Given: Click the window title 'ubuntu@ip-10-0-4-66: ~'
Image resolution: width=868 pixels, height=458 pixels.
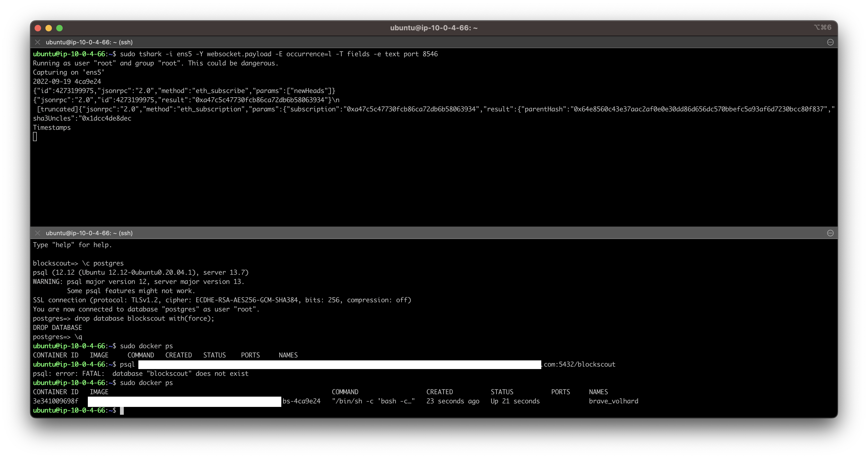Looking at the screenshot, I should pos(434,28).
